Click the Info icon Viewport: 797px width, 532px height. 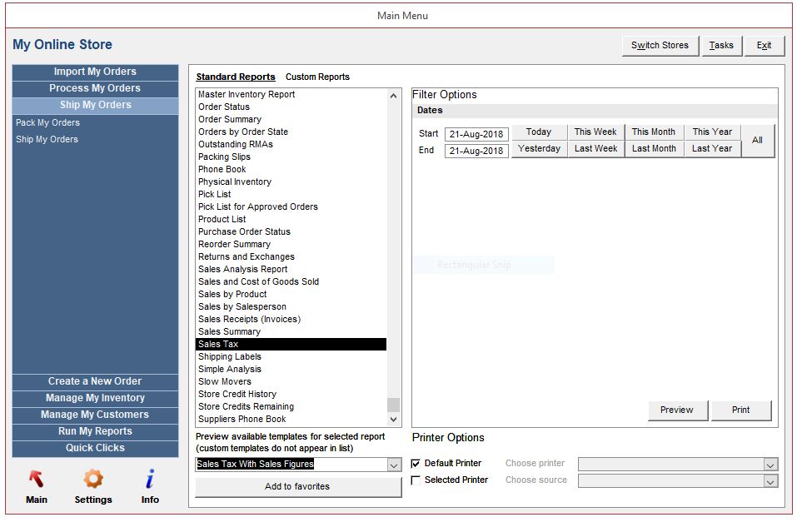(150, 479)
